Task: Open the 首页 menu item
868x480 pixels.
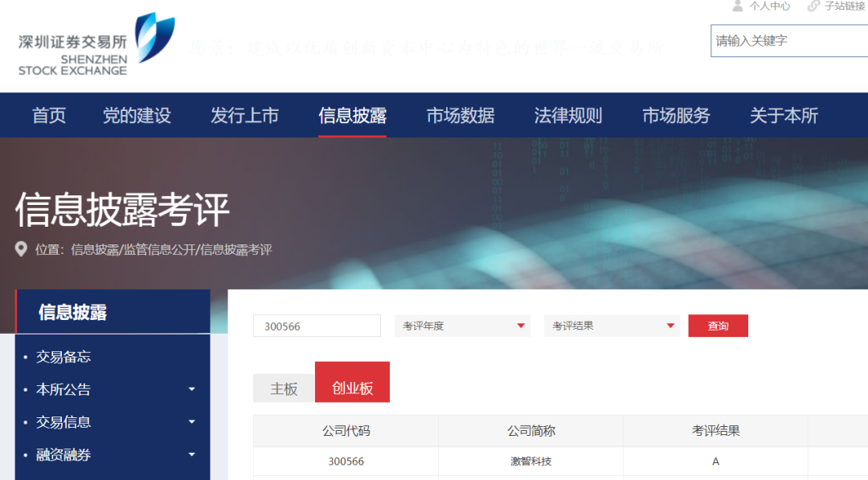Action: click(x=47, y=115)
